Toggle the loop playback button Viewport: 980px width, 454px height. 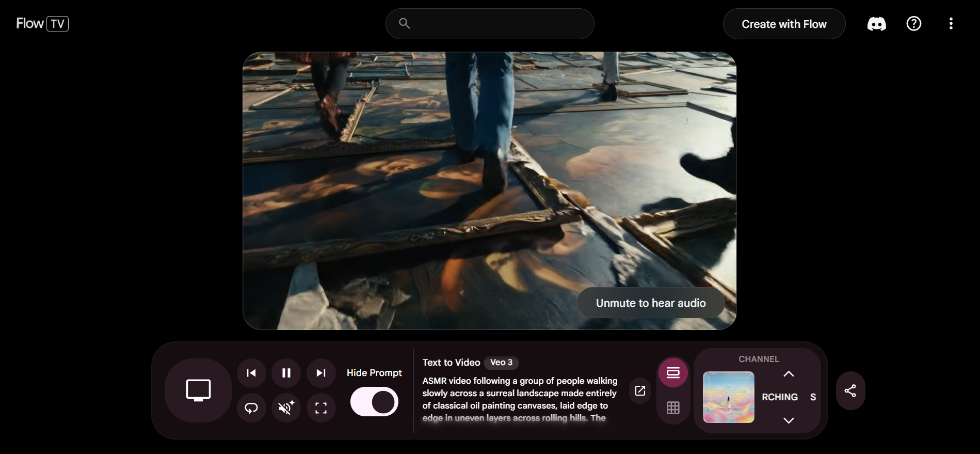(251, 408)
